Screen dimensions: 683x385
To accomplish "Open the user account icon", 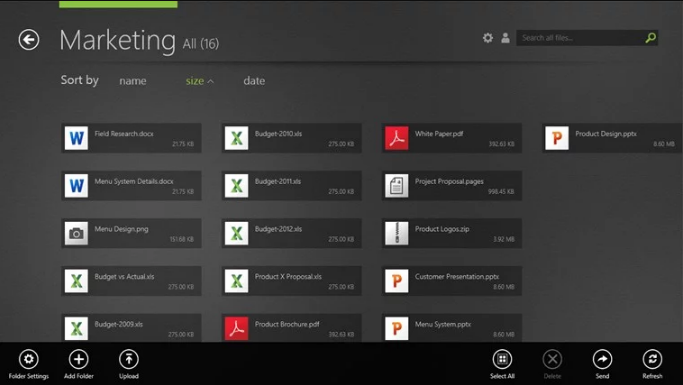I will (505, 38).
